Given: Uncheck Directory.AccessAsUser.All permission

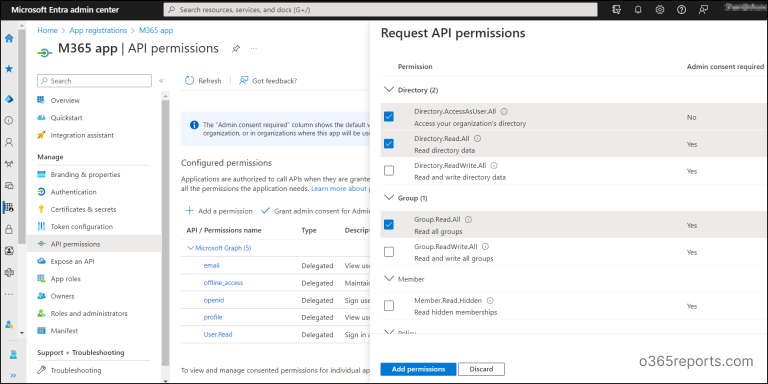Looking at the screenshot, I should tap(389, 117).
